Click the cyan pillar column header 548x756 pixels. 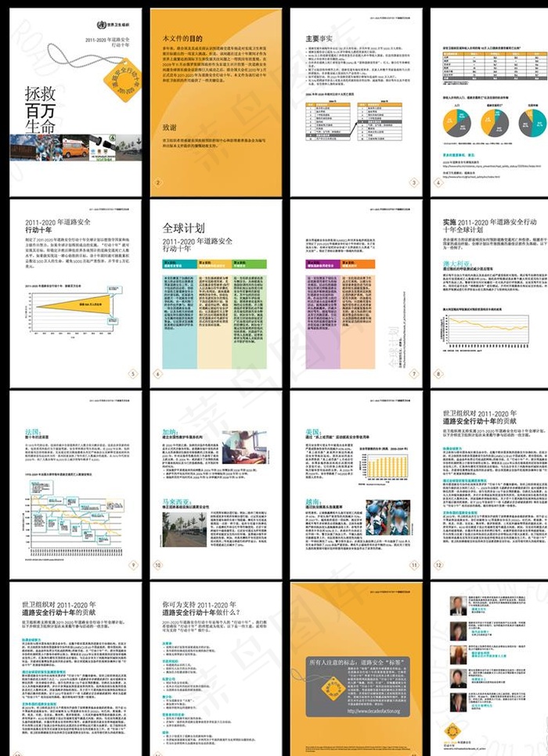179,265
